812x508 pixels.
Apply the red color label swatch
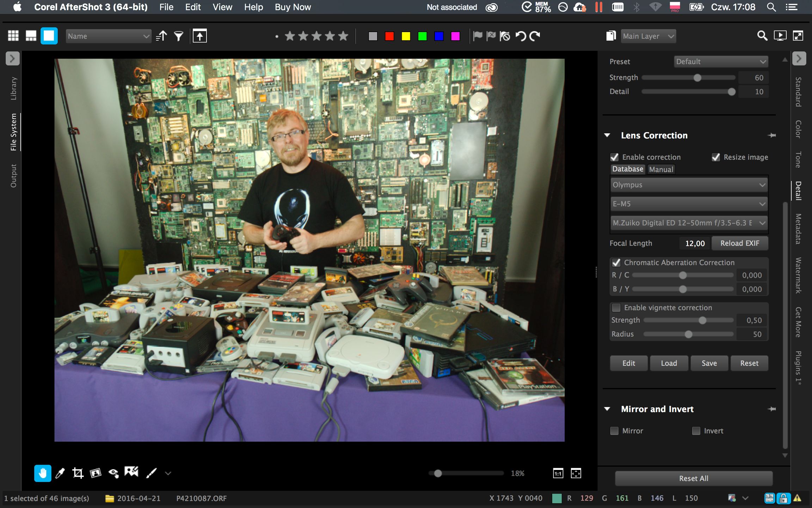pos(389,36)
